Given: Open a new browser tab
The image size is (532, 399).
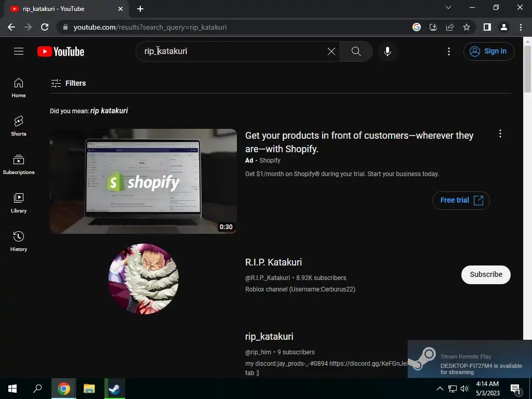Looking at the screenshot, I should (x=140, y=9).
